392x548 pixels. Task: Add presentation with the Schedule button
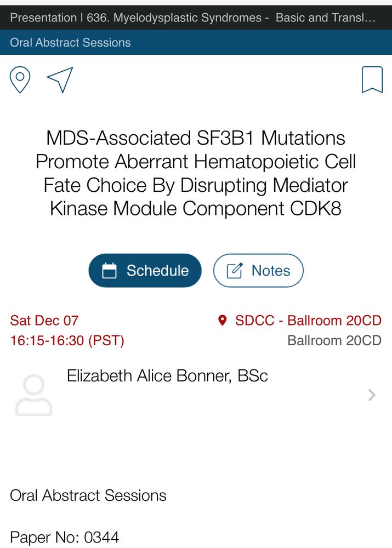(x=145, y=271)
